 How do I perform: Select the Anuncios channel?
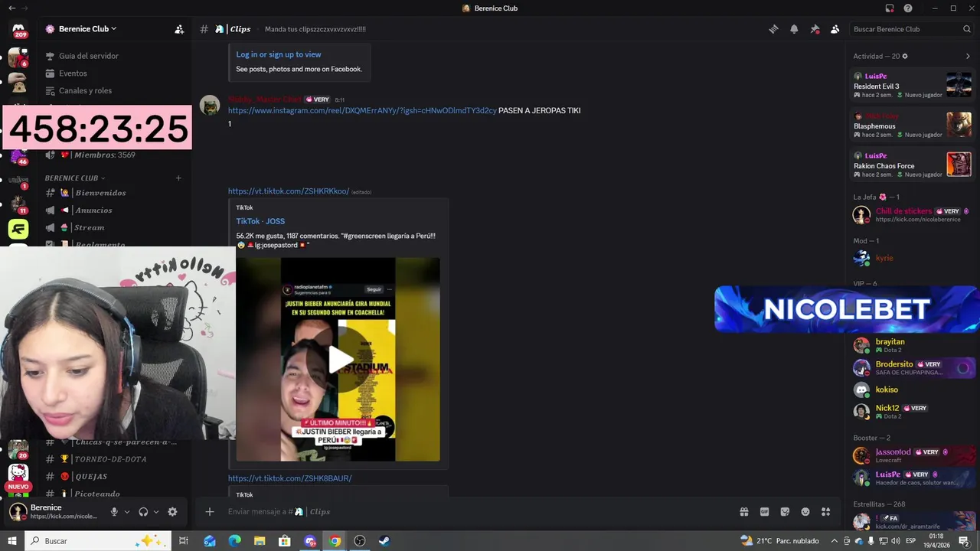(115, 210)
